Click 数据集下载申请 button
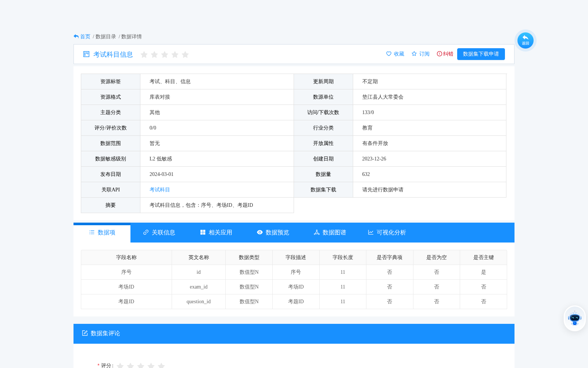 click(x=481, y=54)
